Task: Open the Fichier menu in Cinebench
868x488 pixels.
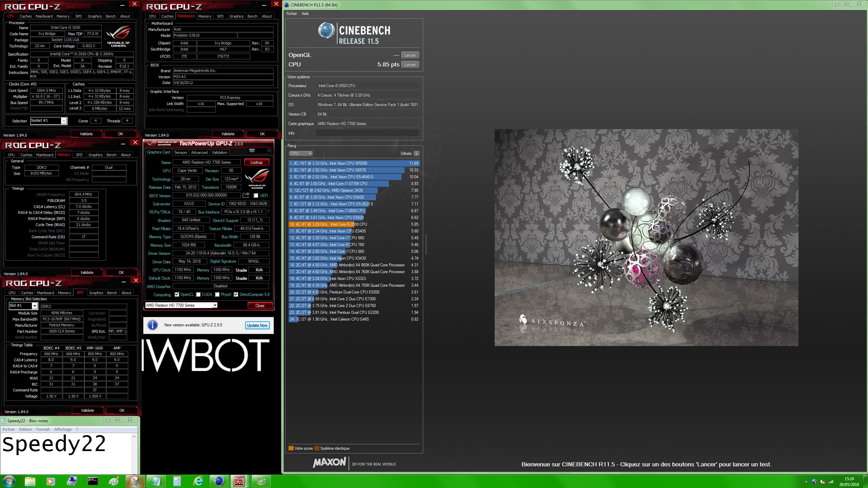Action: pyautogui.click(x=292, y=14)
